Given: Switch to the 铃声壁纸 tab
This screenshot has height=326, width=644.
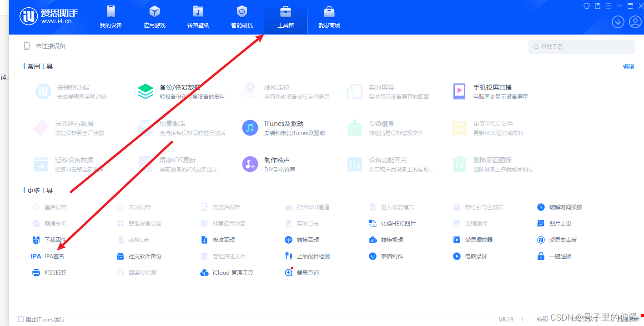Looking at the screenshot, I should pyautogui.click(x=198, y=17).
